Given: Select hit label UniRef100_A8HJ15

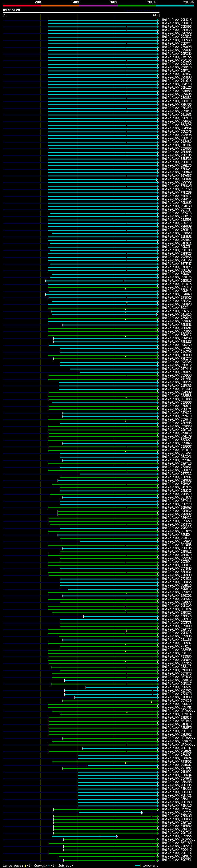Looking at the screenshot, I should [x=176, y=806].
